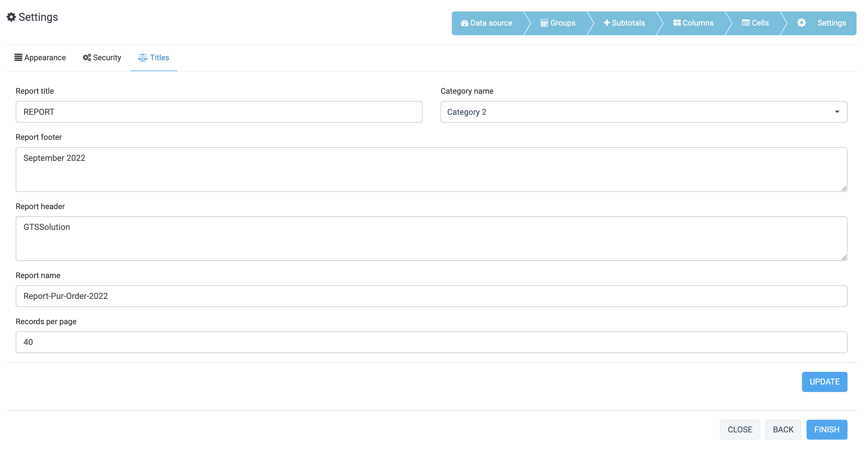868x458 pixels.
Task: Click the Appearance bars icon
Action: [18, 57]
